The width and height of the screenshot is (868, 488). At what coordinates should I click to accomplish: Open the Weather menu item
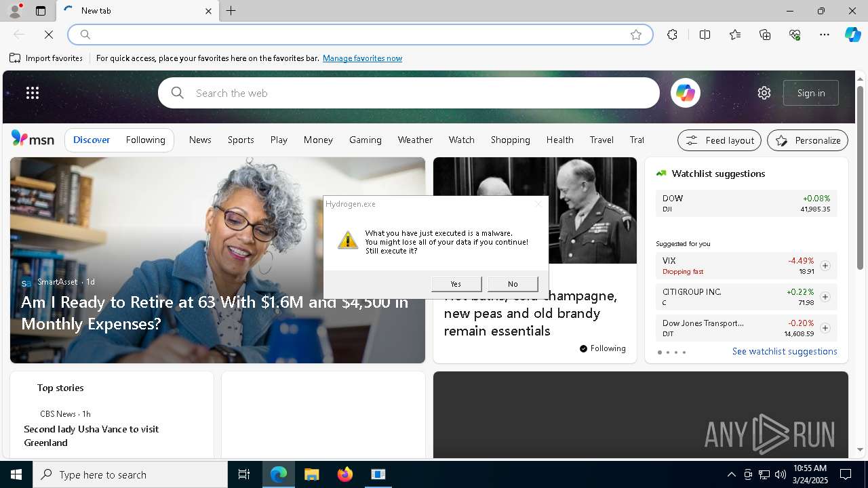[415, 140]
